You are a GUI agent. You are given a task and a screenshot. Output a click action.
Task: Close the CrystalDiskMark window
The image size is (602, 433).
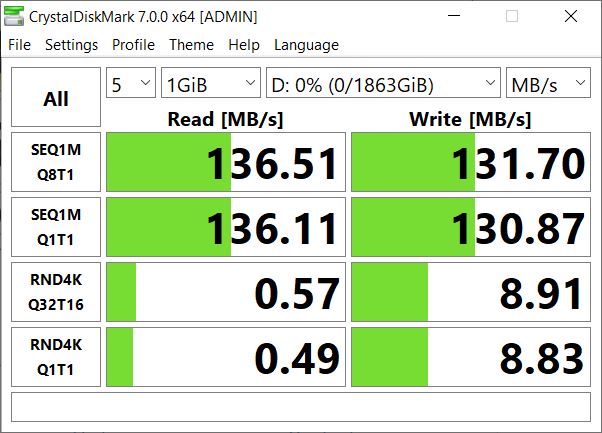571,16
